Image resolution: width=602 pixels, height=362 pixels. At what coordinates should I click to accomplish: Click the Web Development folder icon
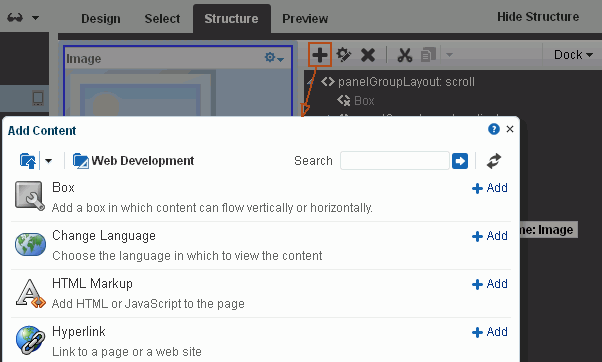81,161
